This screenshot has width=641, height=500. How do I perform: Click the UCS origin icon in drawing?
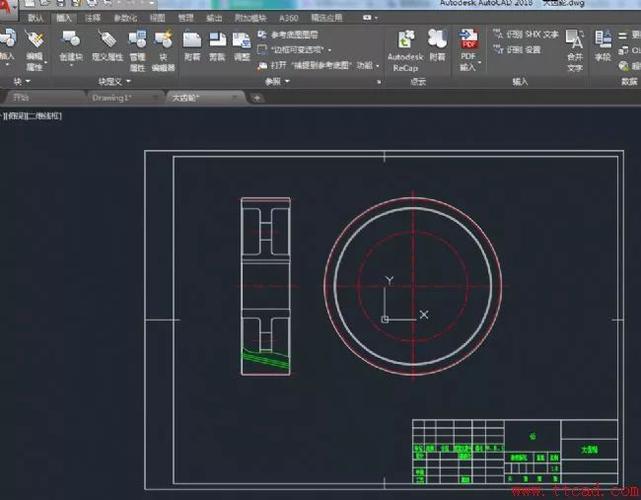[385, 319]
